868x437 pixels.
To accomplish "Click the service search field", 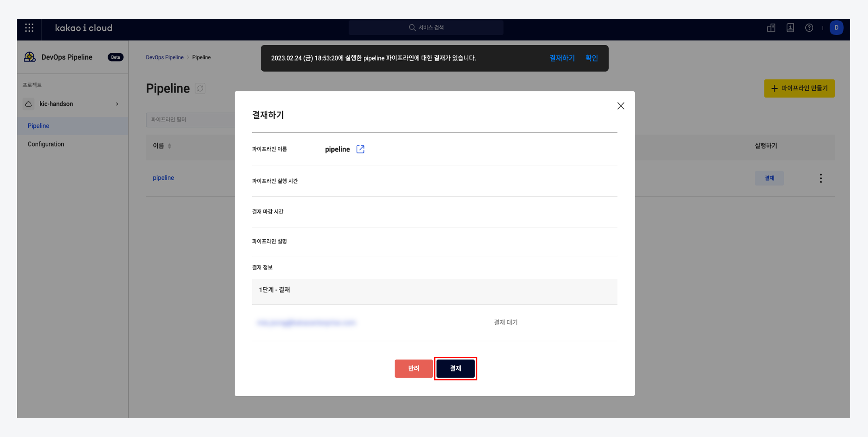I will coord(426,28).
